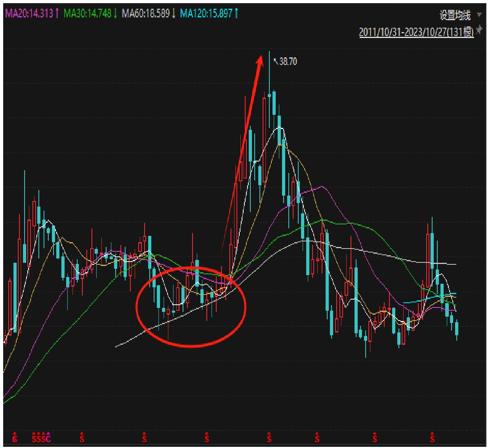Click the 设置均线 moving average settings button
Viewport: 488px width, 448px height.
tap(455, 15)
